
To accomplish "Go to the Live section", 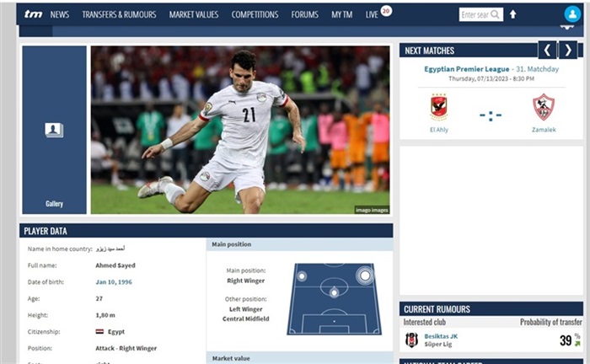I will (x=372, y=14).
